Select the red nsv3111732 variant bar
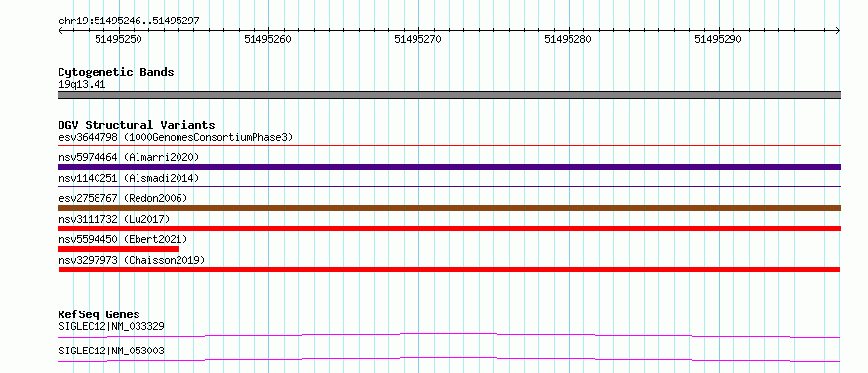Image resolution: width=868 pixels, height=373 pixels. (449, 228)
